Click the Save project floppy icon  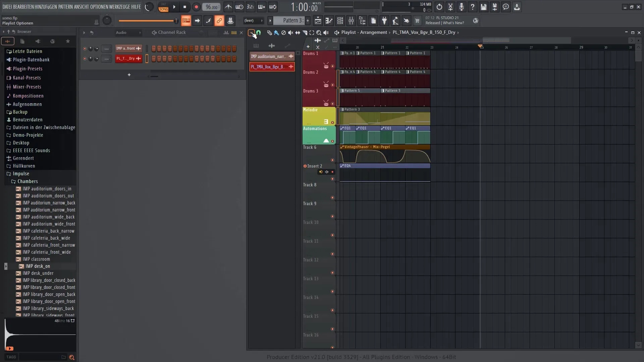pyautogui.click(x=483, y=7)
